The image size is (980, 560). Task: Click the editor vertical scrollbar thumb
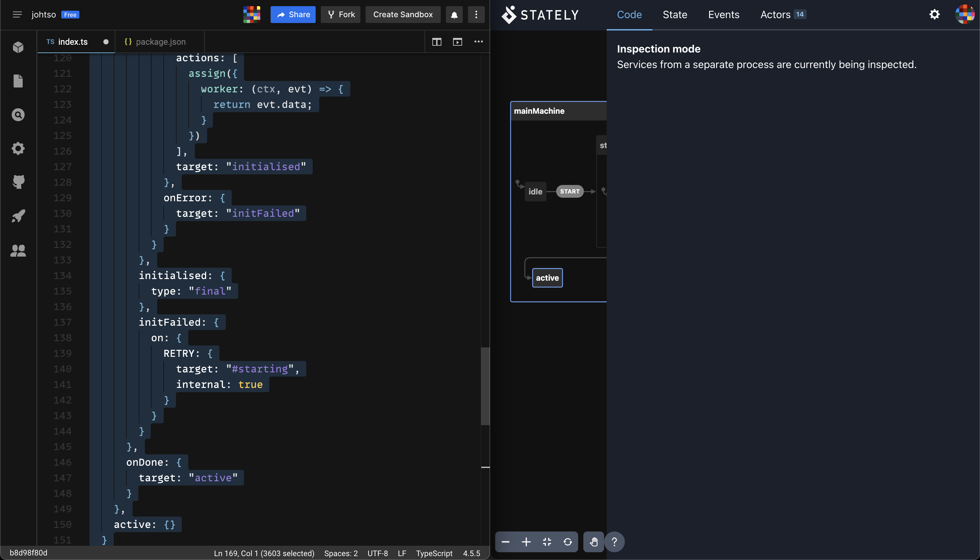(485, 386)
